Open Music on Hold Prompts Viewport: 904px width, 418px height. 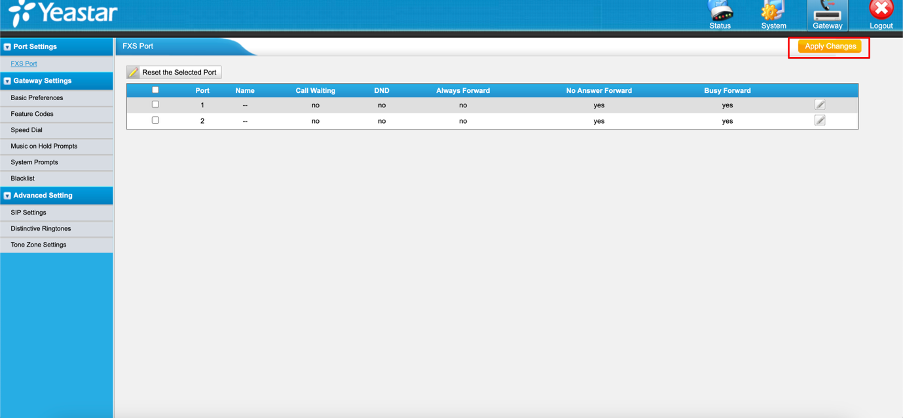(44, 146)
